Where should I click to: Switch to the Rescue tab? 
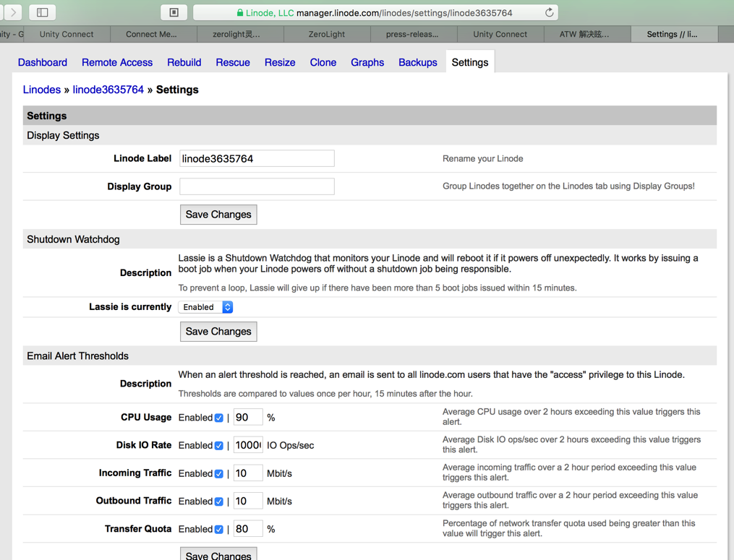coord(233,63)
